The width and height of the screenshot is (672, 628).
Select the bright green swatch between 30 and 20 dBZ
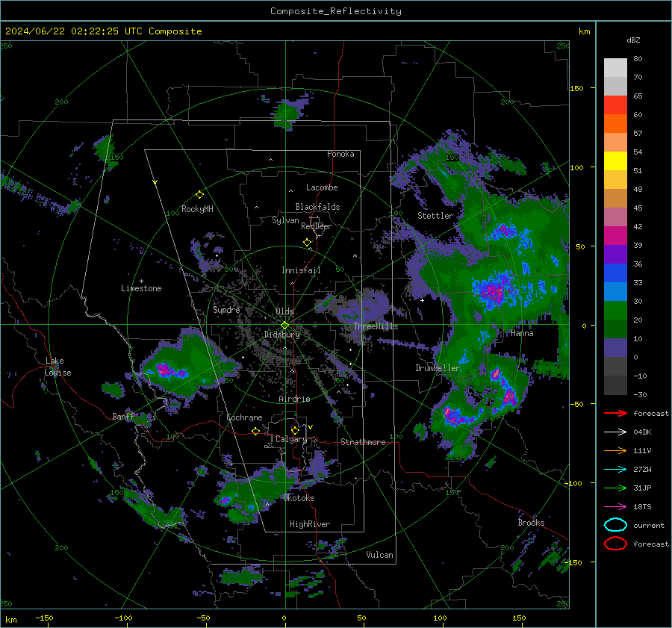coord(615,311)
